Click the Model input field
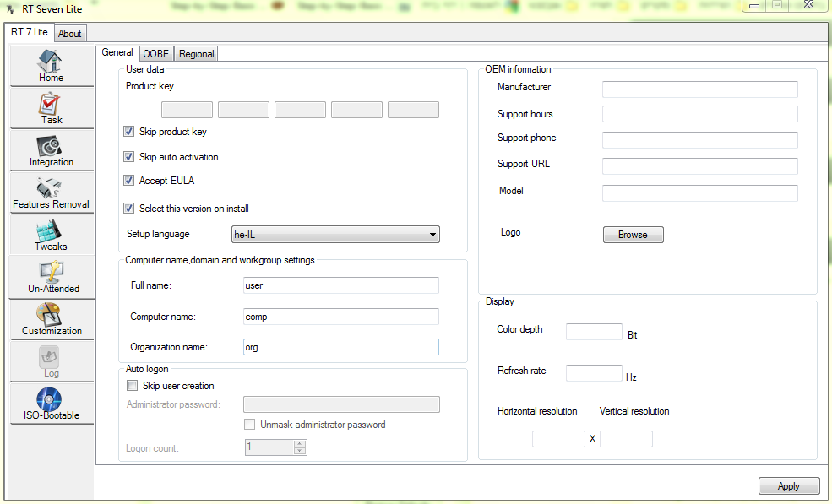This screenshot has height=504, width=832. click(700, 193)
